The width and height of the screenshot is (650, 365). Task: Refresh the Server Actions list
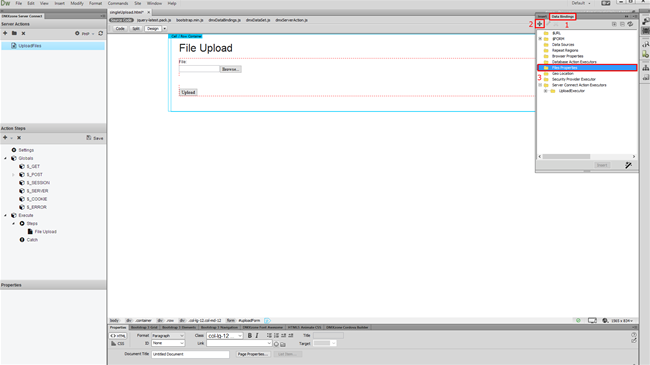pyautogui.click(x=101, y=33)
